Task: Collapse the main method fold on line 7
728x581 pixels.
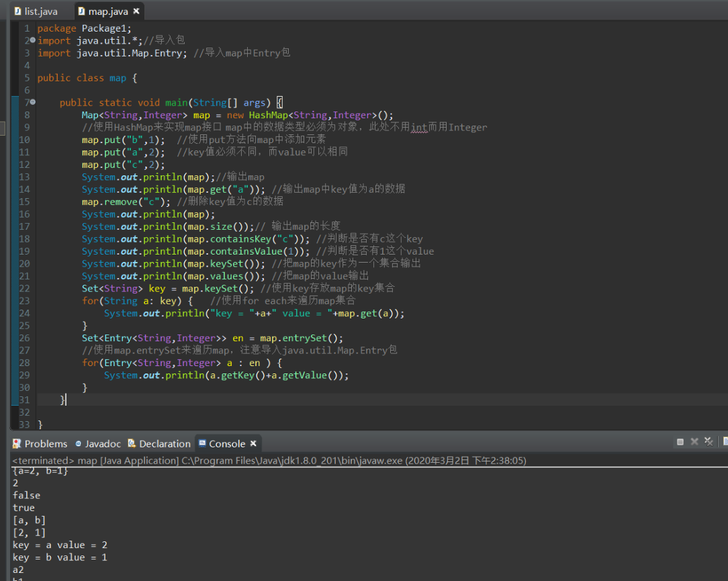Action: [x=32, y=103]
